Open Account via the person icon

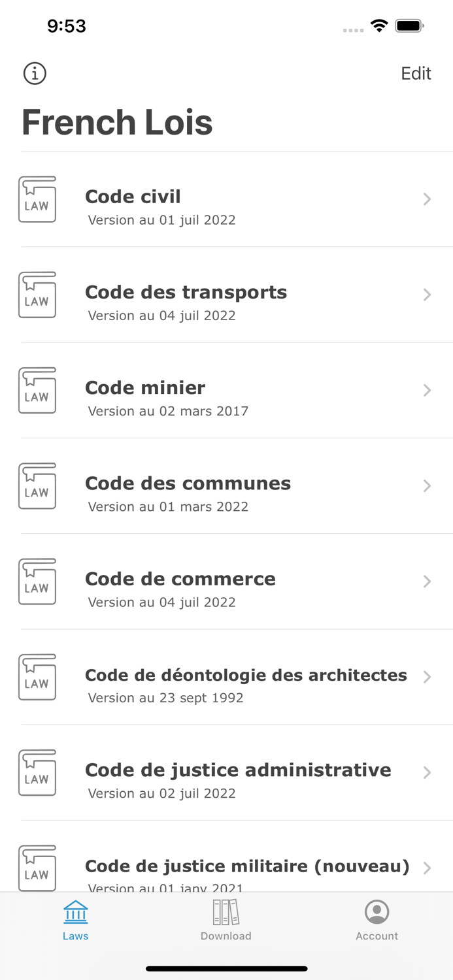[377, 910]
